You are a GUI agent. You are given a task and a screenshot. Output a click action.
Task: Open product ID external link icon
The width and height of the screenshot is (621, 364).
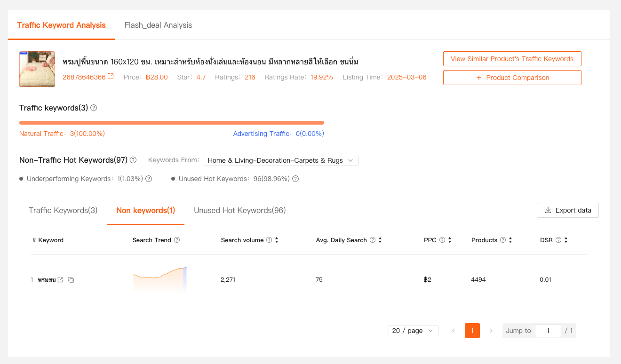111,77
